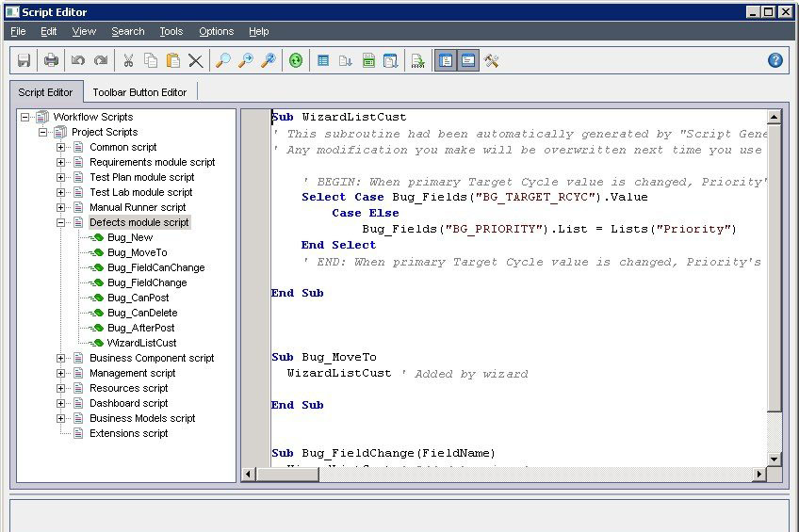Collapse the Workflow Scripts root node
The image size is (799, 532).
(24, 117)
